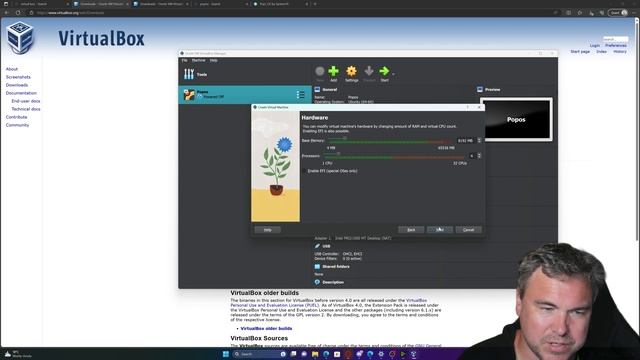The width and height of the screenshot is (640, 360).
Task: Open the Tools panel icon in VirtualBox Manager
Action: (x=189, y=74)
